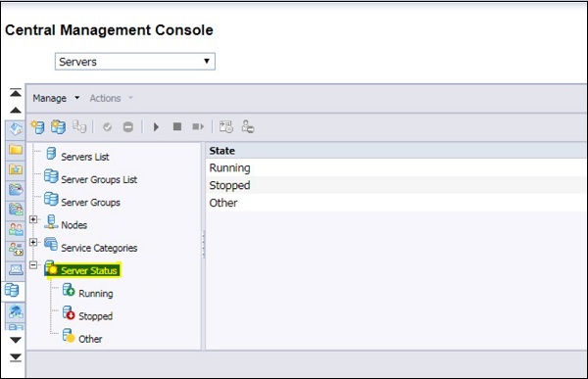Open the Users and Groups sidebar icon
Image resolution: width=588 pixels, height=379 pixels.
(x=16, y=229)
